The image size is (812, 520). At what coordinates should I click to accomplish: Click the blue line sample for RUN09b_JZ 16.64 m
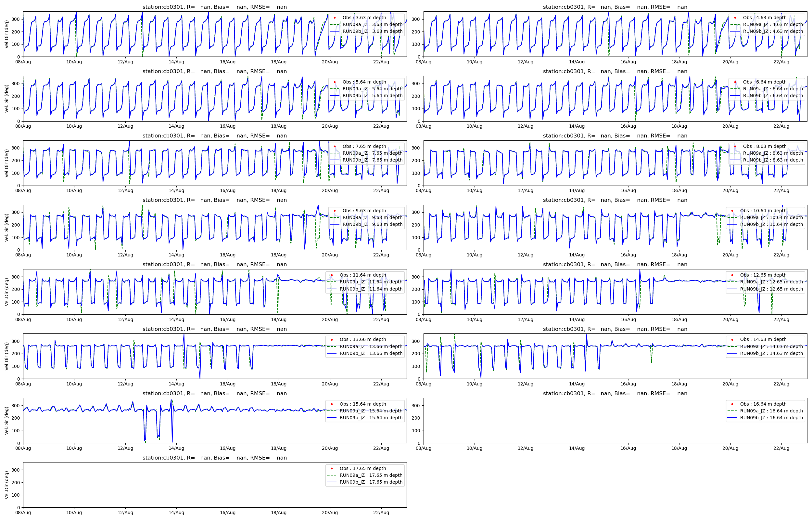click(x=732, y=418)
